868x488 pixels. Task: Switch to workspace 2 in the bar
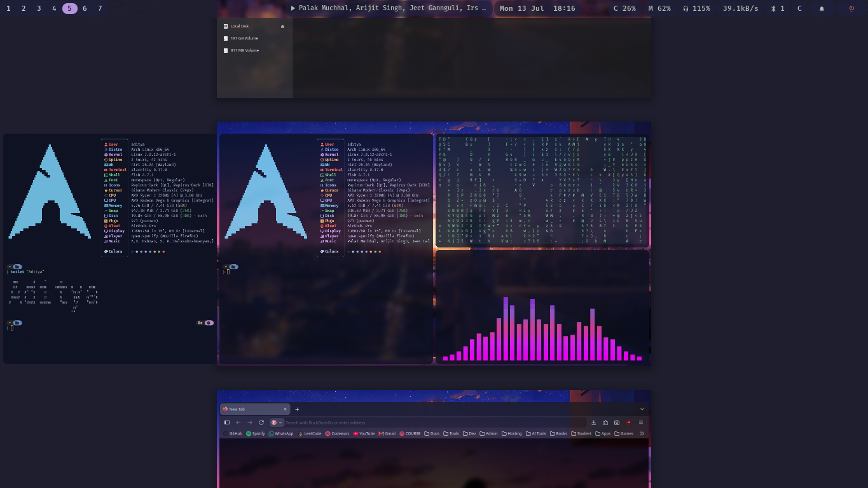(x=24, y=8)
